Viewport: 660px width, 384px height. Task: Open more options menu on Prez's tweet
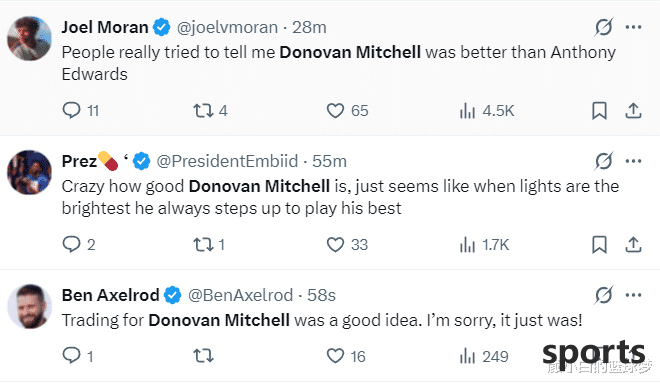[x=633, y=161]
